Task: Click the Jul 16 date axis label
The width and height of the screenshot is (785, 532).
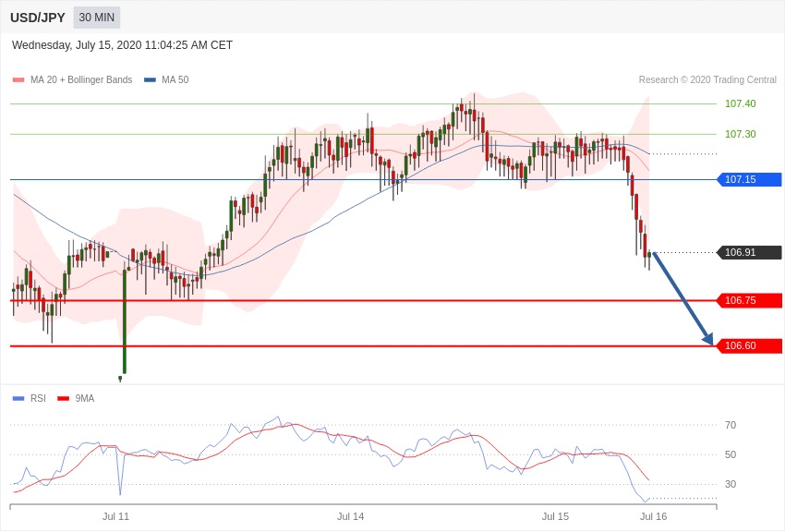Action: (x=653, y=516)
